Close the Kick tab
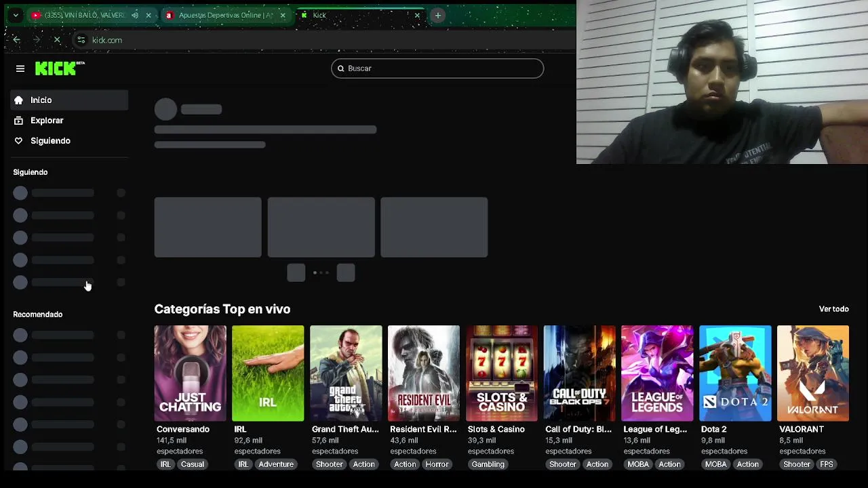Image resolution: width=868 pixels, height=488 pixels. pos(417,15)
